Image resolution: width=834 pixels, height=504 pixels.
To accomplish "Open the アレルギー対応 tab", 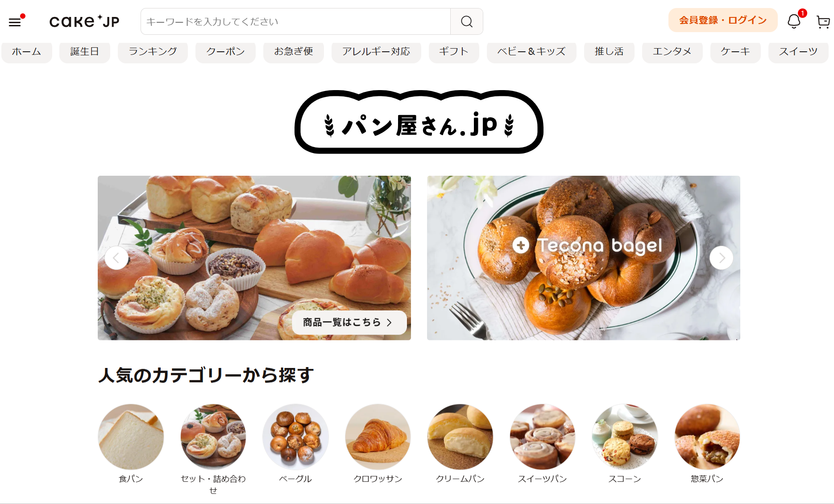I will coord(376,52).
